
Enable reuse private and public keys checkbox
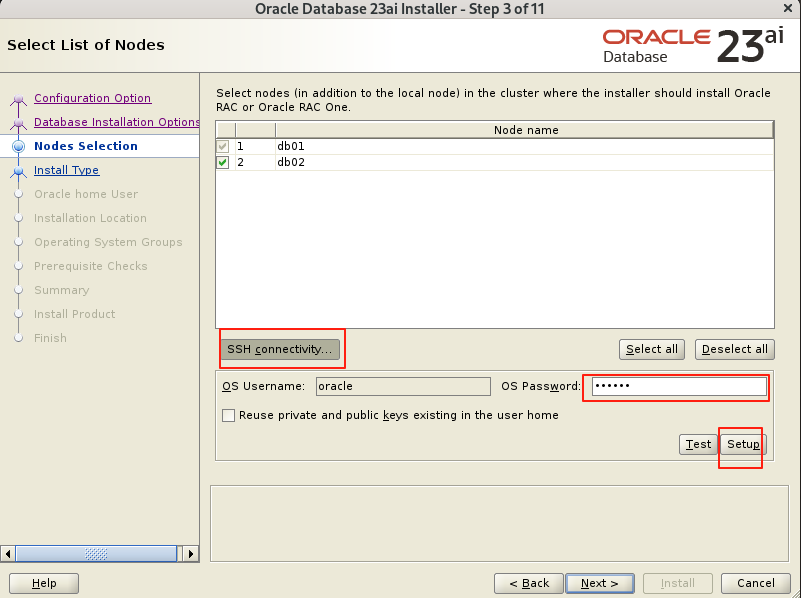228,415
